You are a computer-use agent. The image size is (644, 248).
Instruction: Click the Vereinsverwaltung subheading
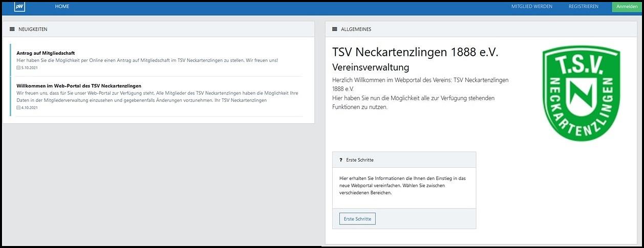(371, 67)
